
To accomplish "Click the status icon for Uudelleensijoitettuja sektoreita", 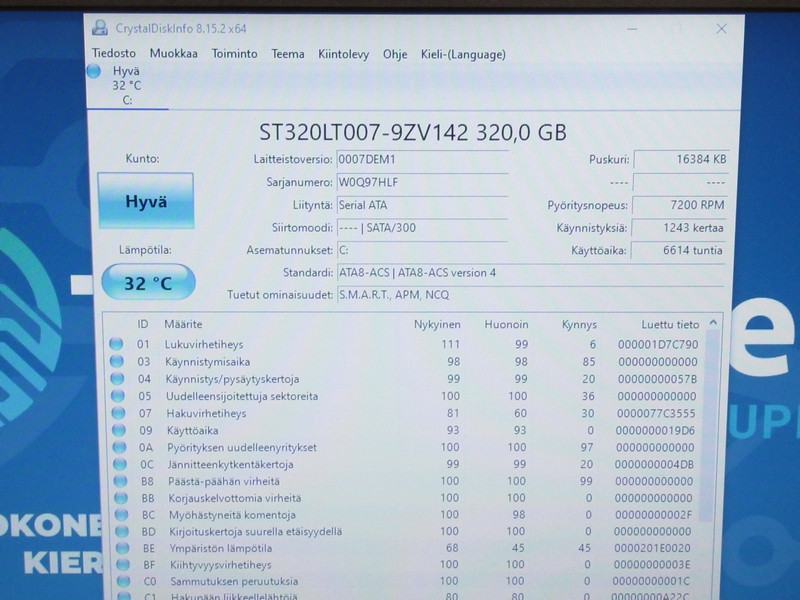I will (118, 395).
